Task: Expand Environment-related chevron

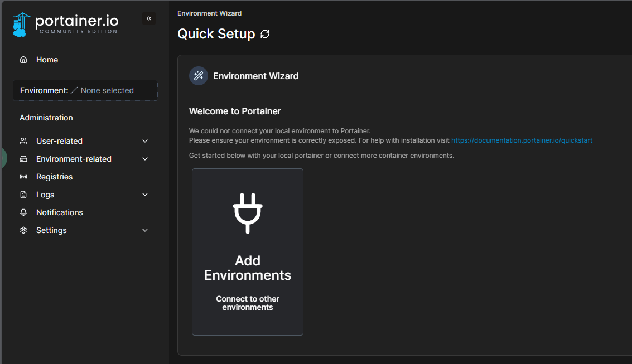Action: click(x=145, y=159)
